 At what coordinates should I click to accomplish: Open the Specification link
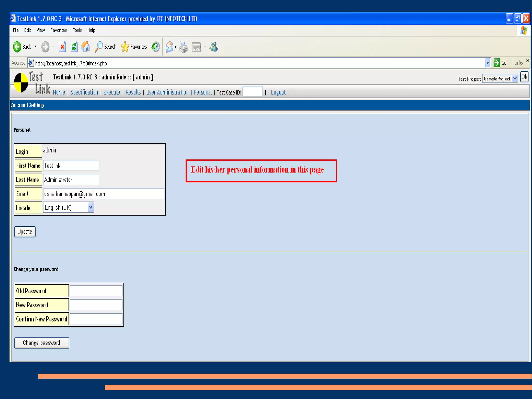(x=84, y=92)
